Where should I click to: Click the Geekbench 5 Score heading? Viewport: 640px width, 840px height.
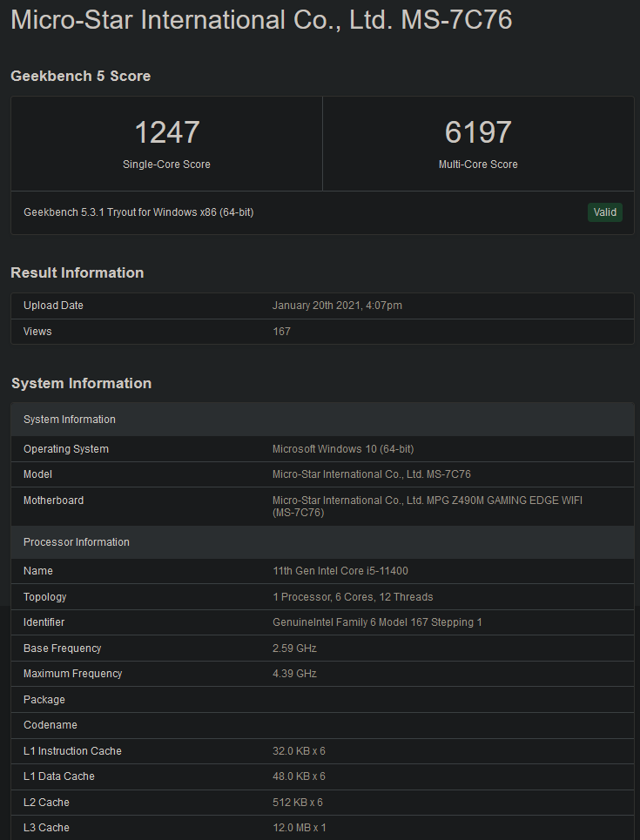80,76
